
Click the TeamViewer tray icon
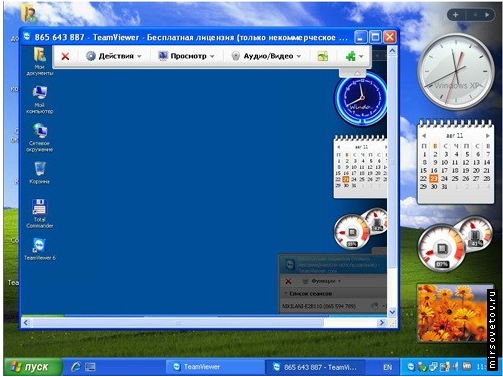coord(411,367)
